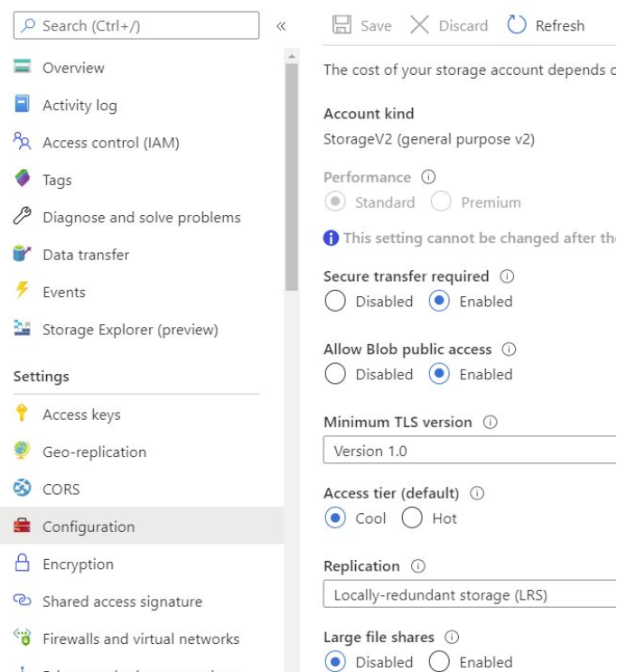Image resolution: width=627 pixels, height=672 pixels.
Task: Click the Performance info icon
Action: (428, 176)
